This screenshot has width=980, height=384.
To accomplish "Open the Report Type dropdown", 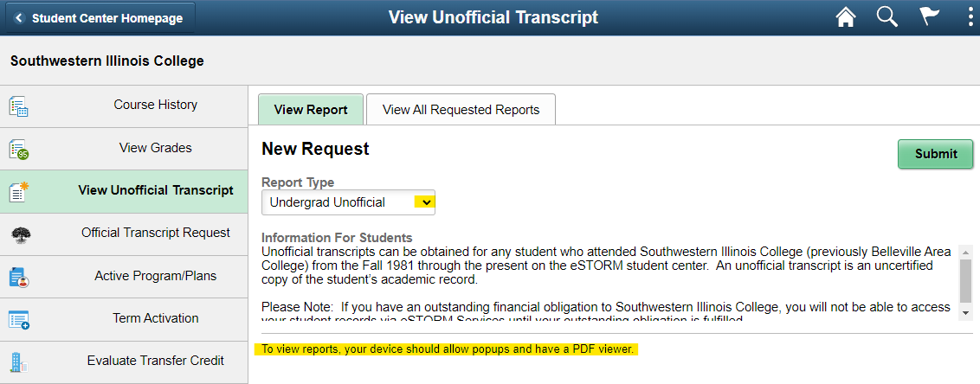I will coord(348,202).
